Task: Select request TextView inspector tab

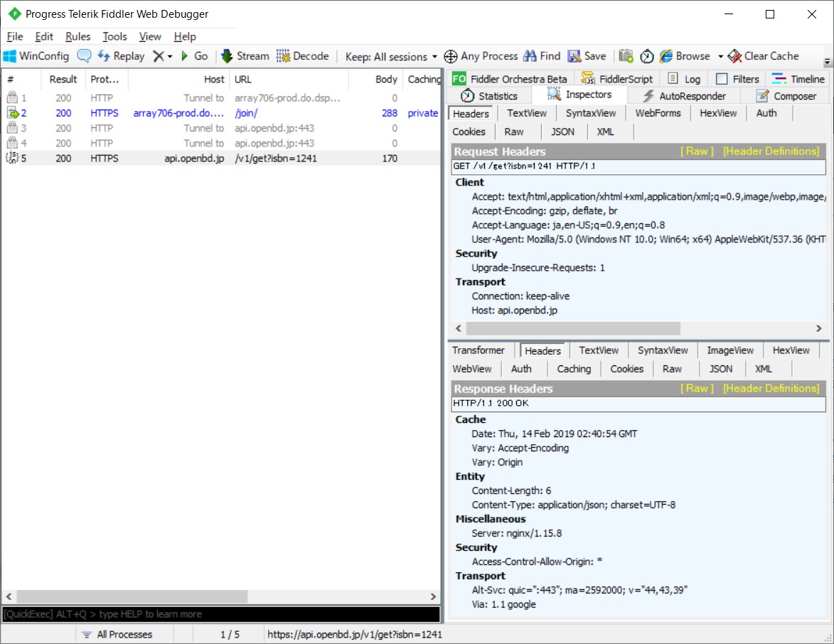Action: [x=527, y=113]
